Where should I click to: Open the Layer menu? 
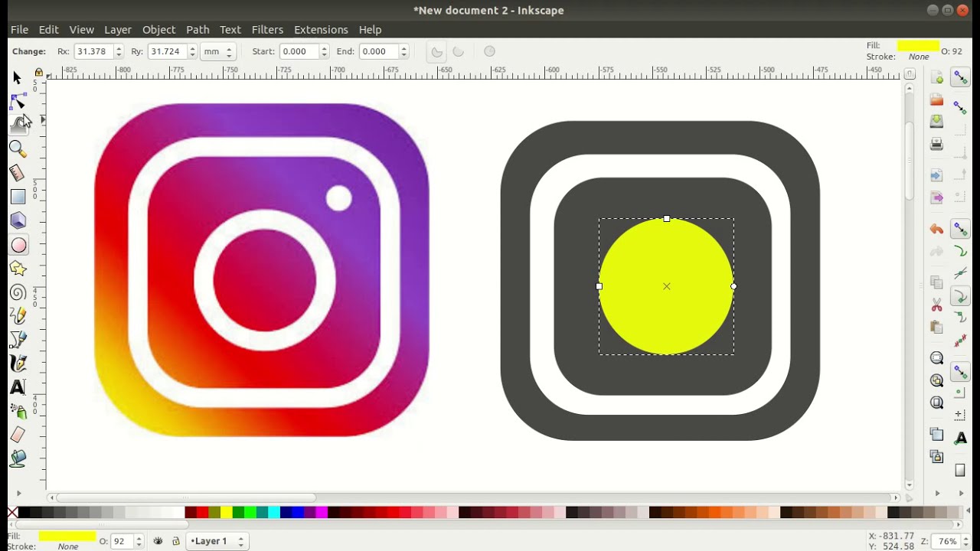(118, 29)
